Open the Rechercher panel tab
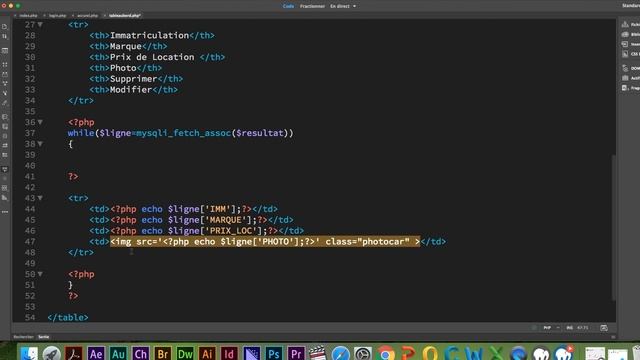The image size is (640, 360). pos(23,337)
